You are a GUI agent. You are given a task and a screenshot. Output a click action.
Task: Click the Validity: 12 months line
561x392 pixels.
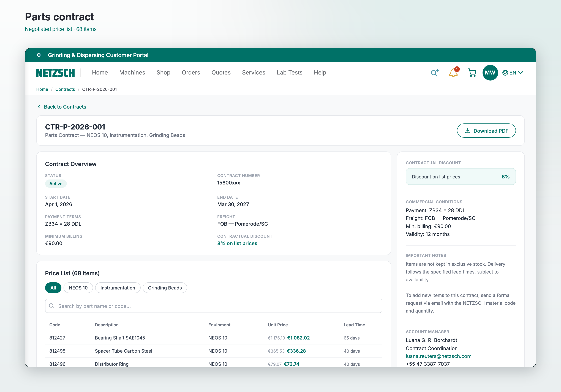coord(428,234)
